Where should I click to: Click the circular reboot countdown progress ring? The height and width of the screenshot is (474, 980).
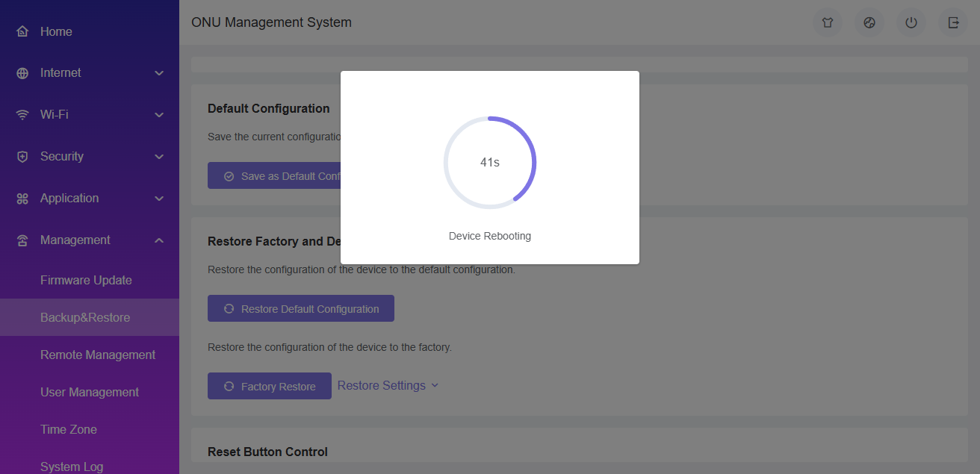point(490,162)
